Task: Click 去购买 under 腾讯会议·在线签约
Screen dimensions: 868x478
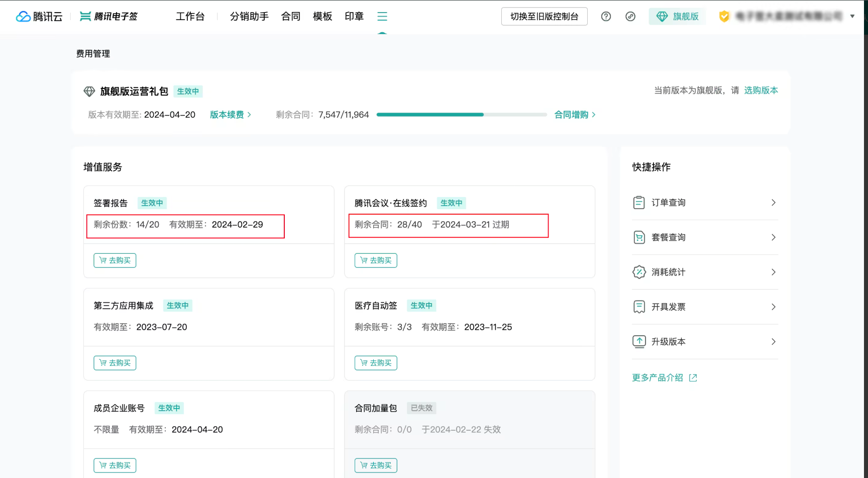Action: (376, 260)
